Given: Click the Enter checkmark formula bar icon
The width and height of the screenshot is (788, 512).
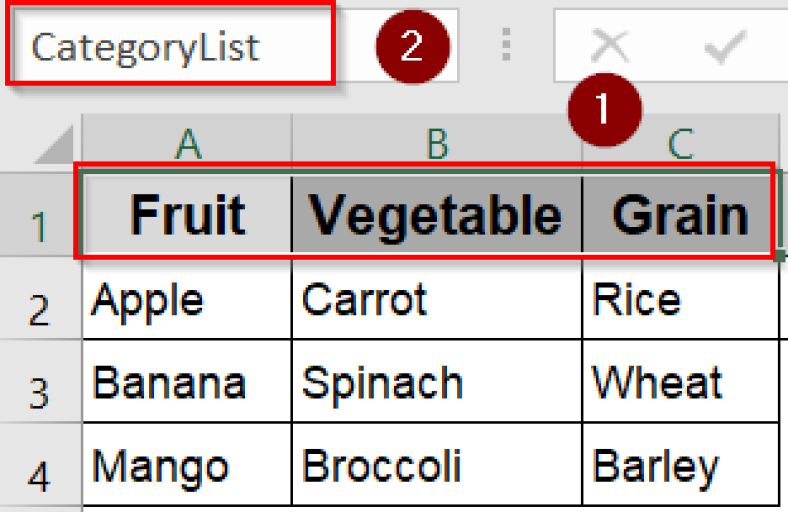Looking at the screenshot, I should (x=725, y=46).
